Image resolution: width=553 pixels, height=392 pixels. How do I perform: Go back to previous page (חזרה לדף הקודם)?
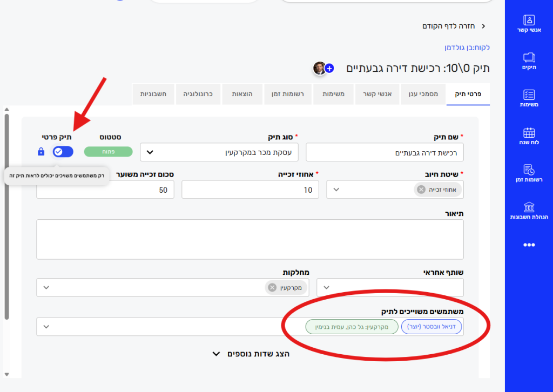[454, 26]
